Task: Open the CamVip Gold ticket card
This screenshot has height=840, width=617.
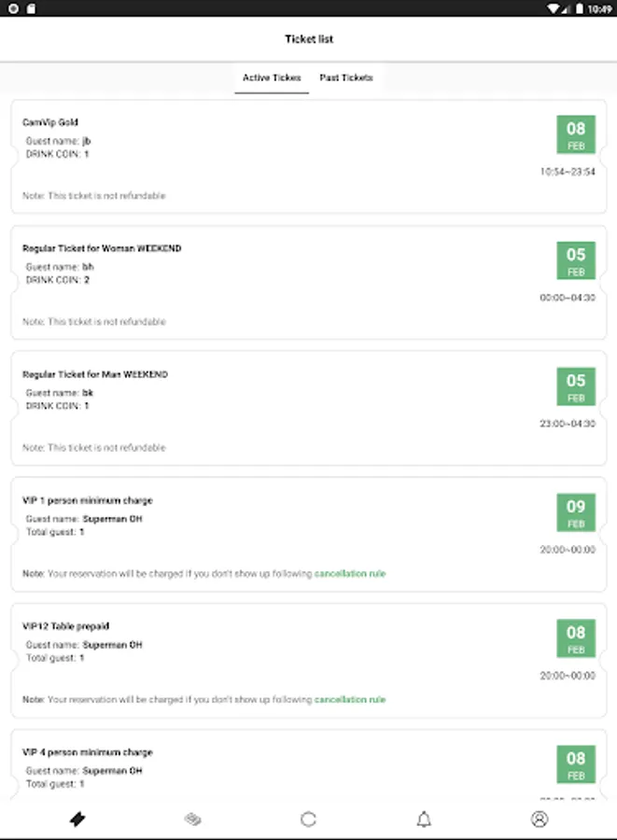Action: (x=308, y=157)
